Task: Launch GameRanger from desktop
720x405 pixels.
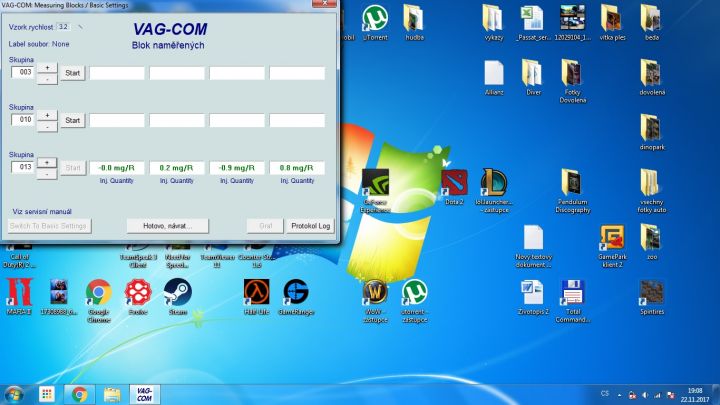Action: point(296,297)
